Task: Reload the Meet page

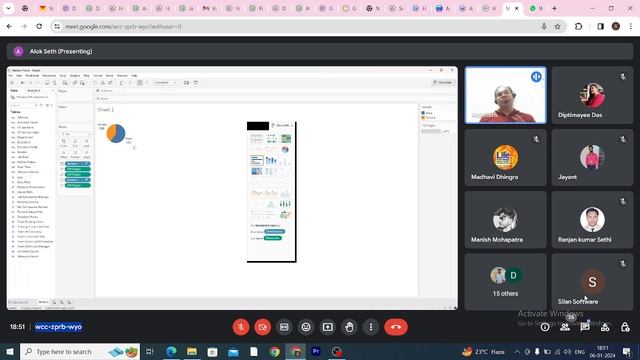Action: click(39, 27)
